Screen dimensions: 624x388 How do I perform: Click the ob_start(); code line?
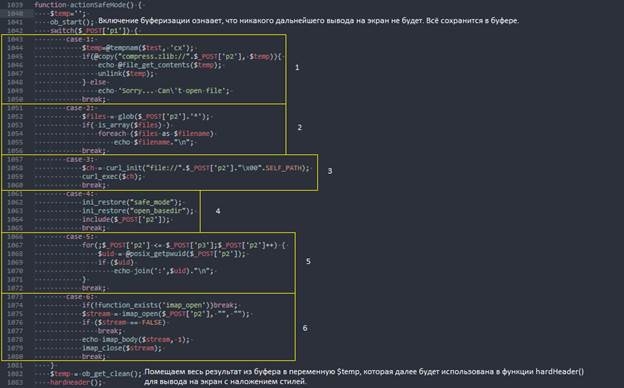(x=72, y=22)
